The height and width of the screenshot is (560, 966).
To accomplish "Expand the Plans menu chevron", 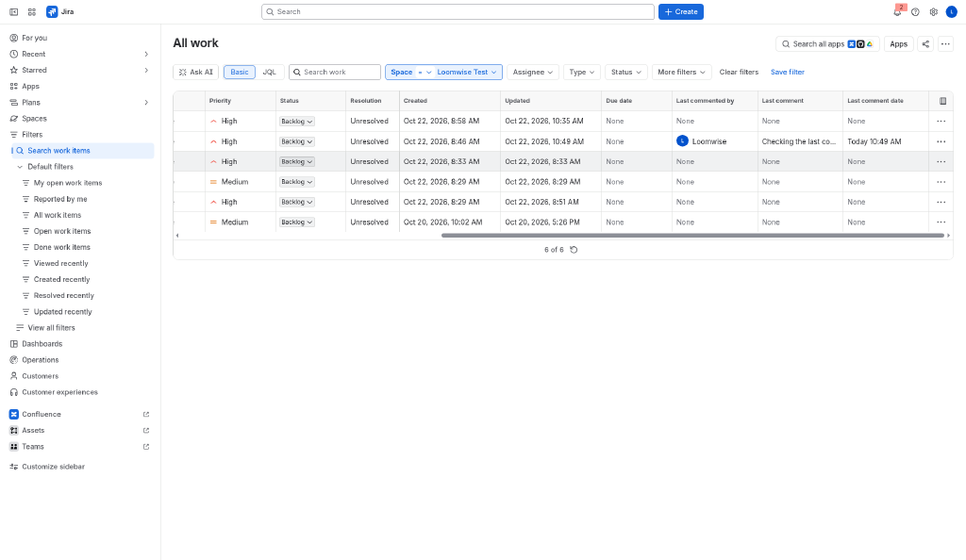I will (146, 102).
